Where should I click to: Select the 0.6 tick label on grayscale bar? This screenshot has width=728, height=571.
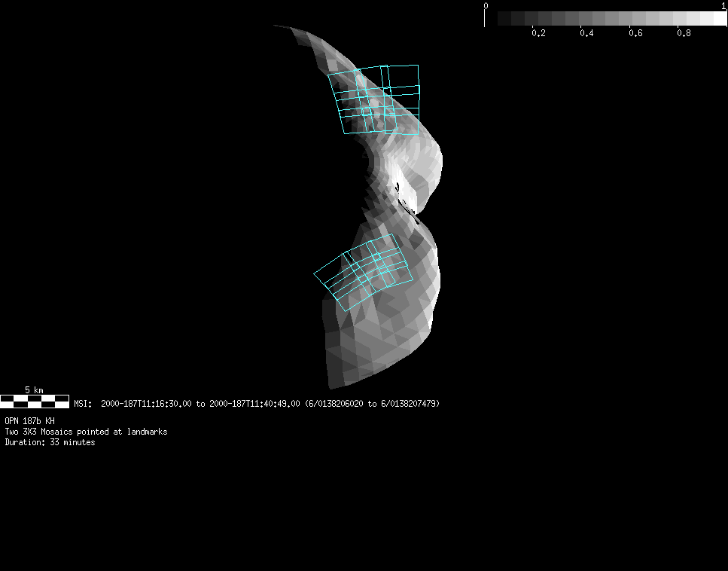click(635, 33)
